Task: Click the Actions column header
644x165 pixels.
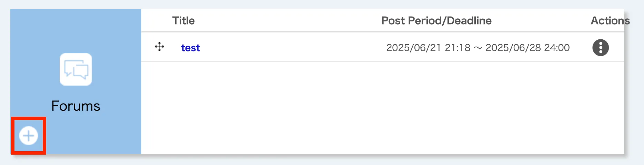Action: 610,21
